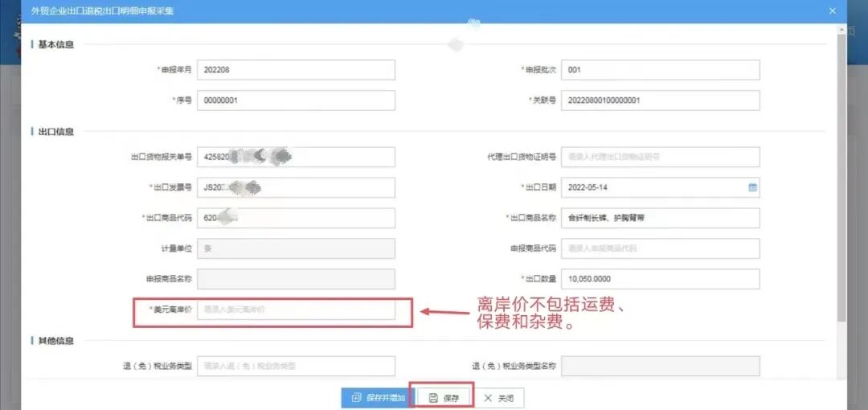Focus the 退（免）税业务类型 field
Image resolution: width=868 pixels, height=410 pixels.
point(296,366)
